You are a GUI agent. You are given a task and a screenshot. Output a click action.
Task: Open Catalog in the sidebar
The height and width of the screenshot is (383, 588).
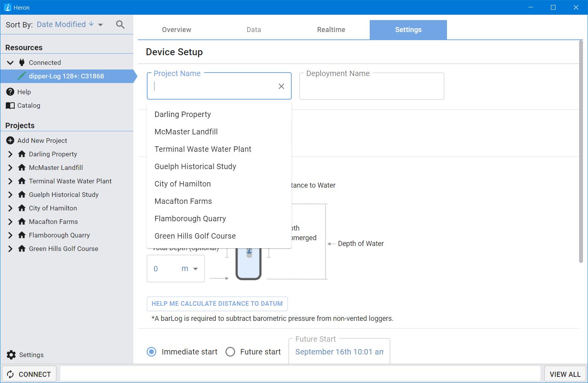point(29,105)
